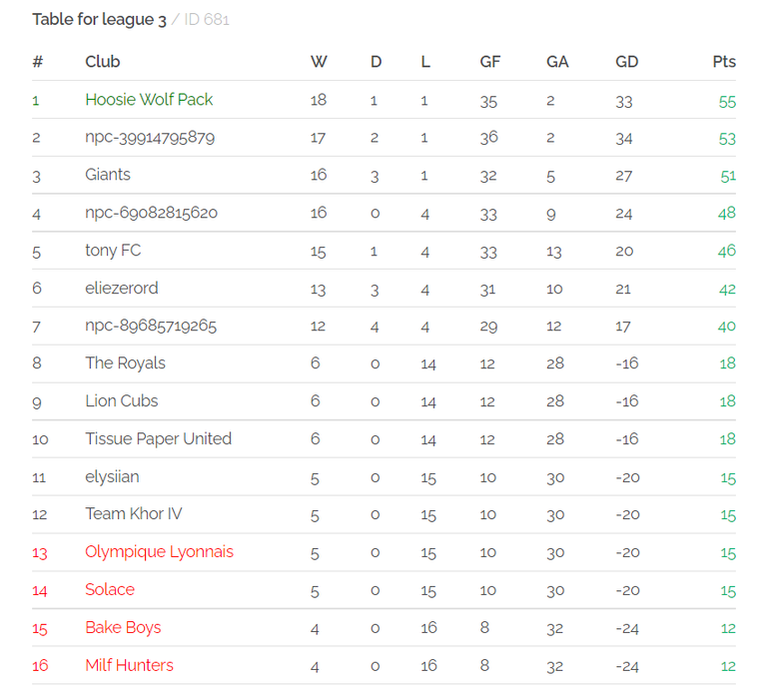The image size is (767, 700).
Task: Click the Club column header
Action: (102, 62)
